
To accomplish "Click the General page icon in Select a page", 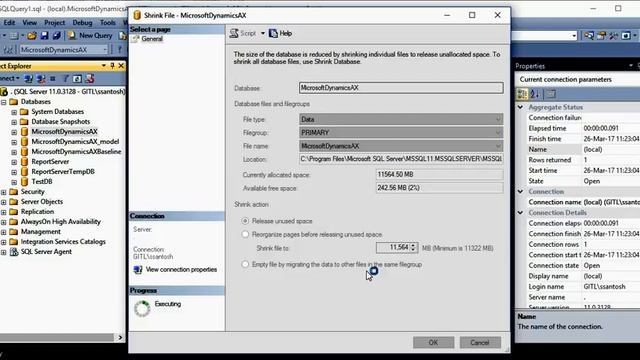I will coord(135,39).
